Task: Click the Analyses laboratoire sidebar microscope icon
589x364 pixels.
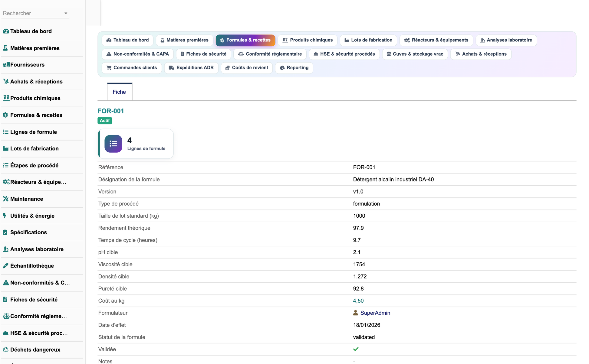Action: [5, 249]
